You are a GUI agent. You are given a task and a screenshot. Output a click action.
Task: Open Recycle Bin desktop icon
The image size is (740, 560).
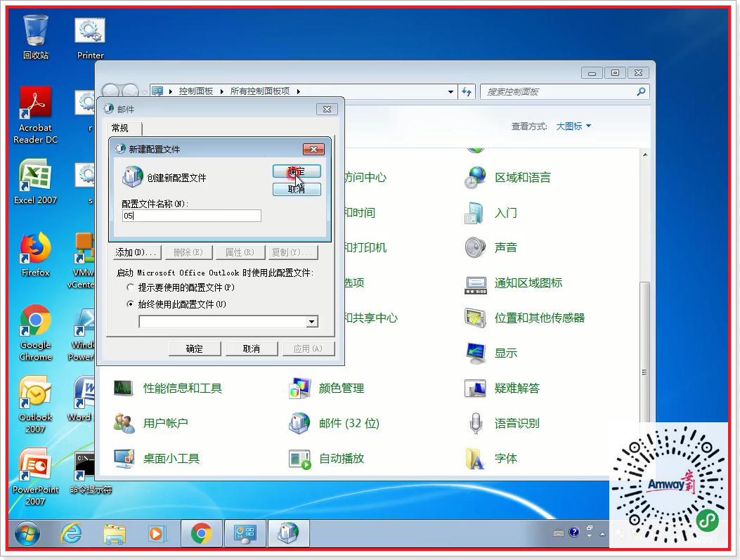(35, 37)
